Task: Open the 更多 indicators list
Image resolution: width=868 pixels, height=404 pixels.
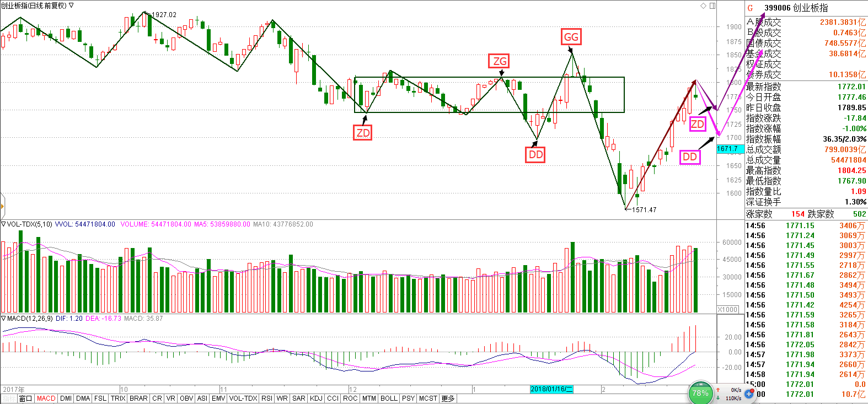Action: coord(448,398)
